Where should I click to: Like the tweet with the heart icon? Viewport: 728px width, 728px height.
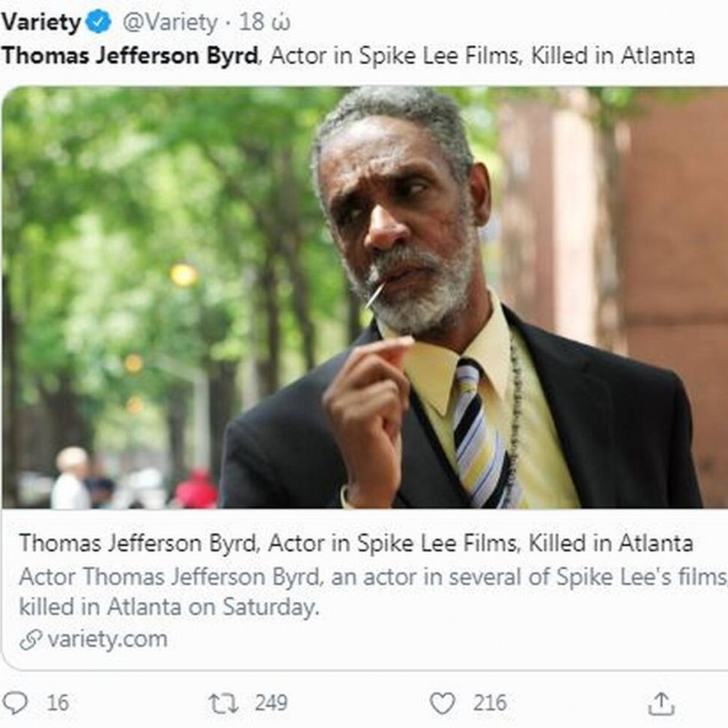[442, 703]
